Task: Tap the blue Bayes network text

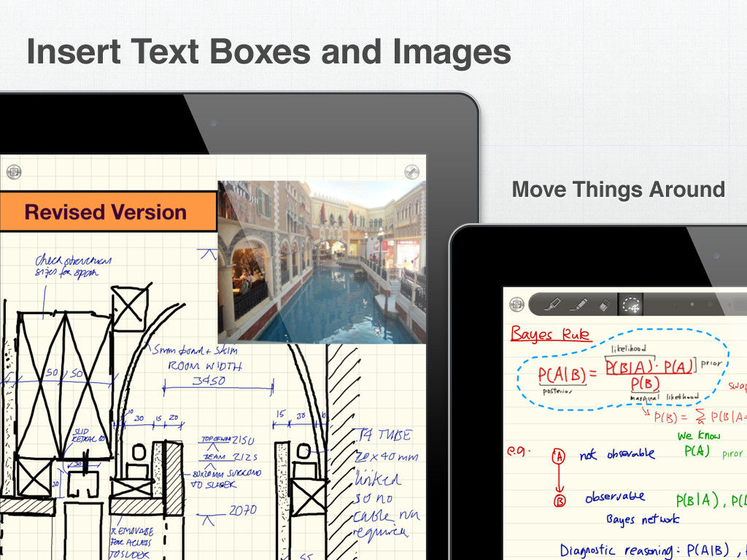Action: click(x=642, y=519)
